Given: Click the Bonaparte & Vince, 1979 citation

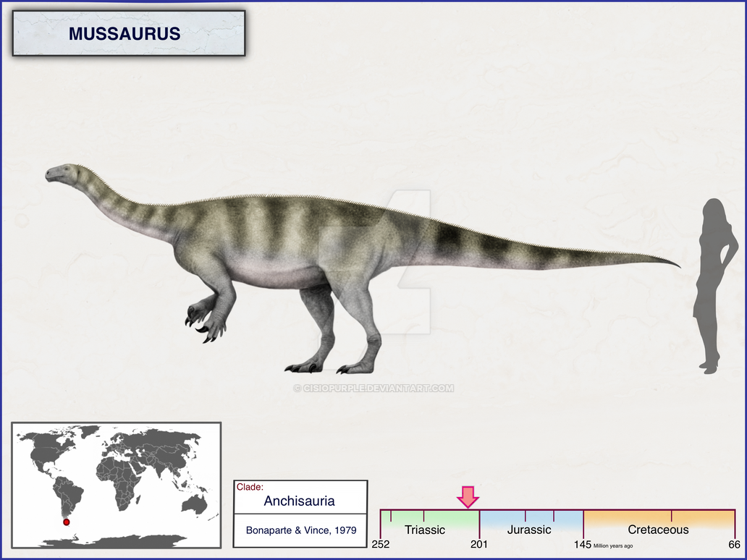Looking at the screenshot, I should point(300,530).
